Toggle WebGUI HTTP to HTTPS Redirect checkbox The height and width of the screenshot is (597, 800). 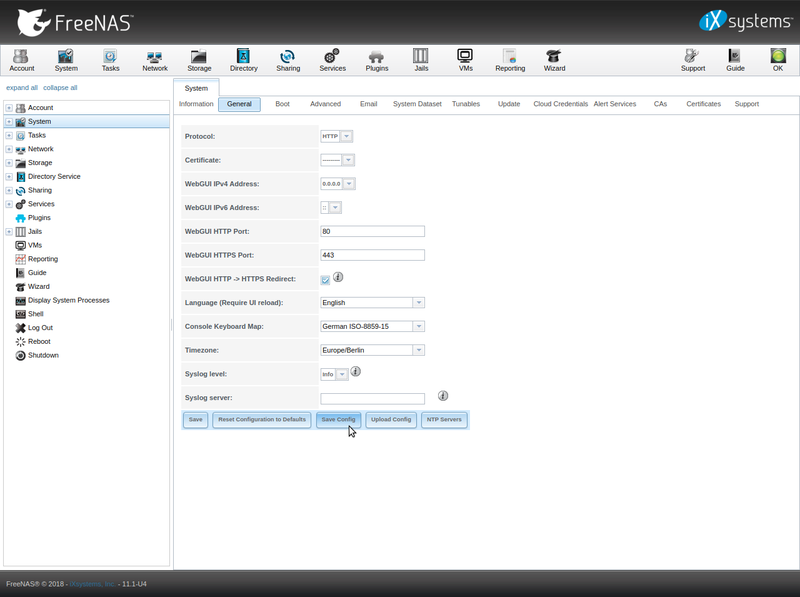point(326,280)
